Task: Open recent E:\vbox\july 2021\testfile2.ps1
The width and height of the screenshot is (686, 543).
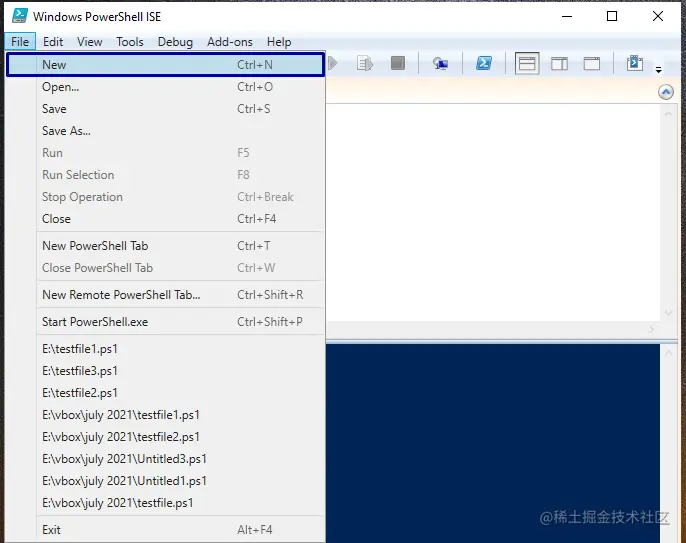Action: tap(166, 436)
